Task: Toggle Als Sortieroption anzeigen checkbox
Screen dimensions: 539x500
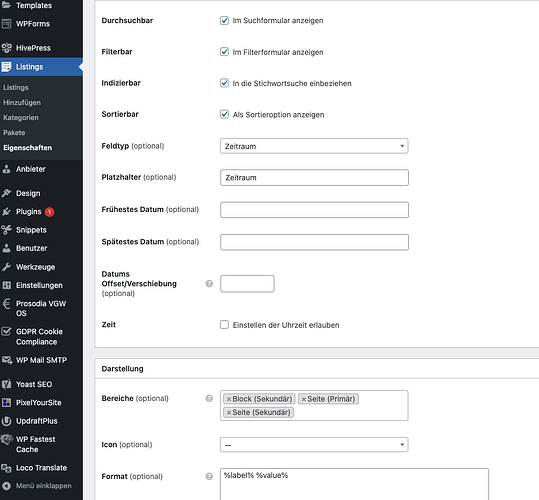Action: (224, 114)
